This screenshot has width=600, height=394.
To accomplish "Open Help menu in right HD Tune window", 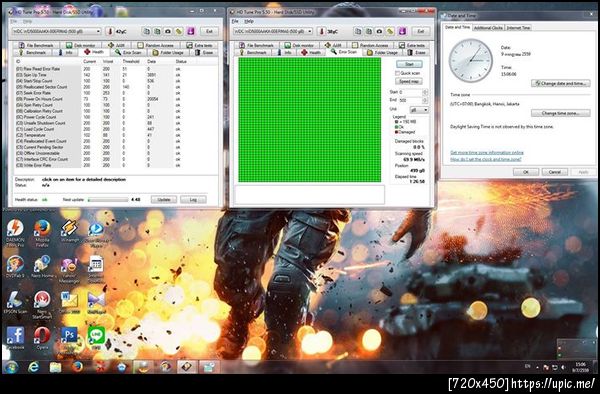I will [249, 21].
